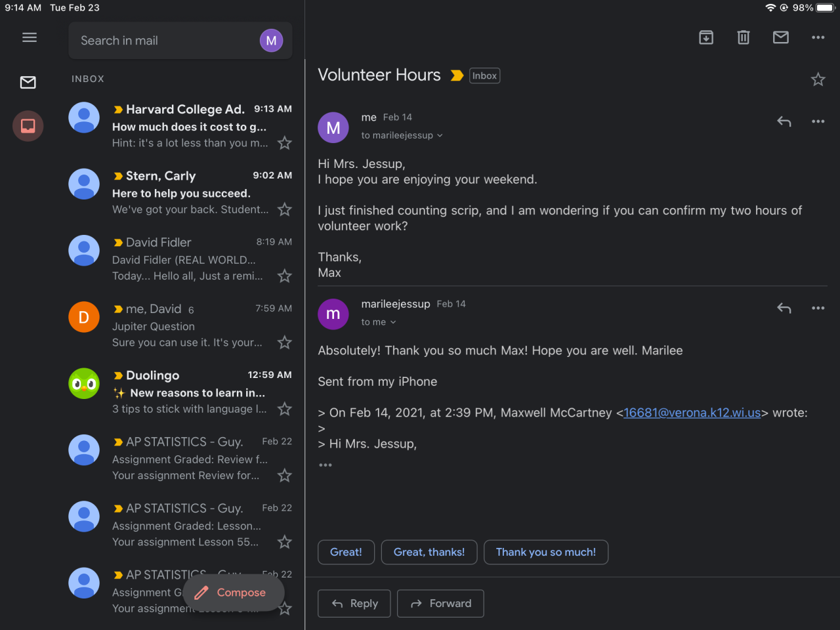Image resolution: width=840 pixels, height=630 pixels.
Task: Show trimmed quoted text ellipsis
Action: [325, 465]
